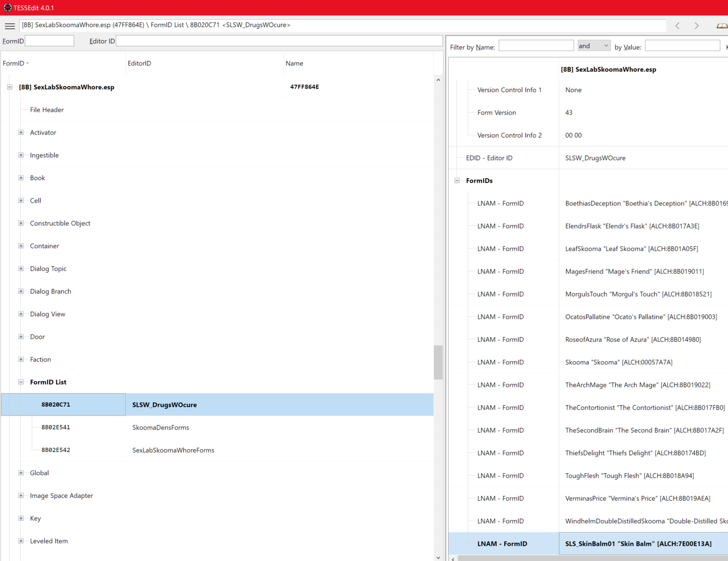Image resolution: width=728 pixels, height=561 pixels.
Task: Select the [8B] SexLabSkoomaWhore.esp column header in record view
Action: coord(608,69)
